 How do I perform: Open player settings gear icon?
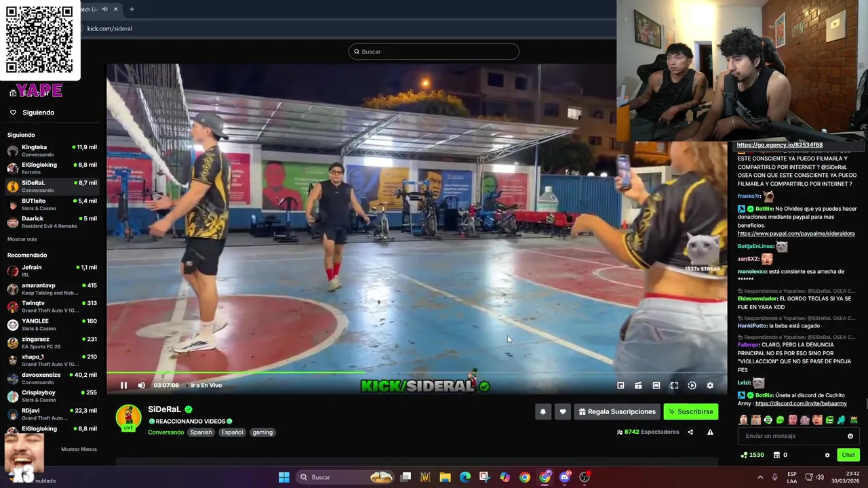pos(710,385)
